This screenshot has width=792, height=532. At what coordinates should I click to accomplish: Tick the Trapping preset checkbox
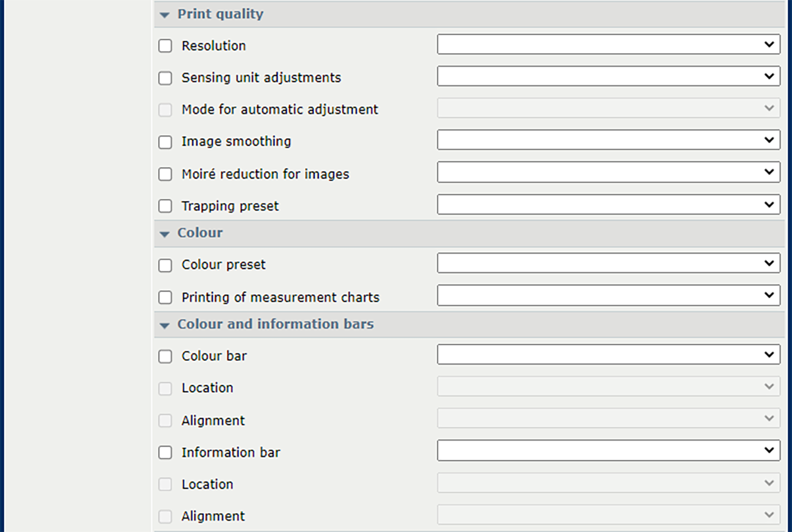(165, 206)
